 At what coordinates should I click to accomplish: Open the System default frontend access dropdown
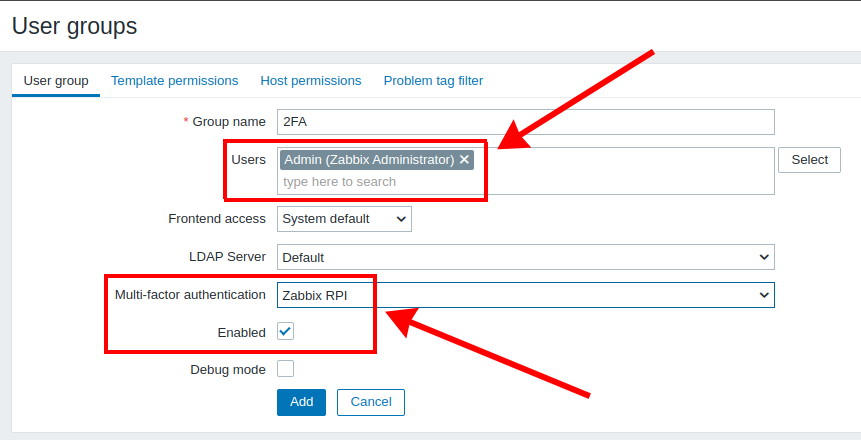coord(344,219)
